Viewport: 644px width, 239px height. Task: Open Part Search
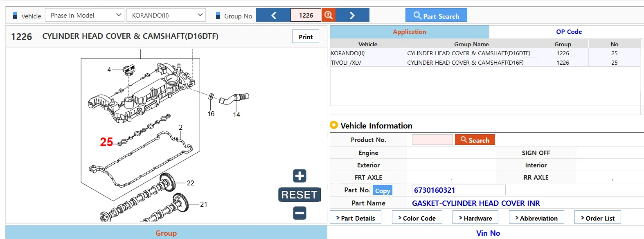click(436, 15)
